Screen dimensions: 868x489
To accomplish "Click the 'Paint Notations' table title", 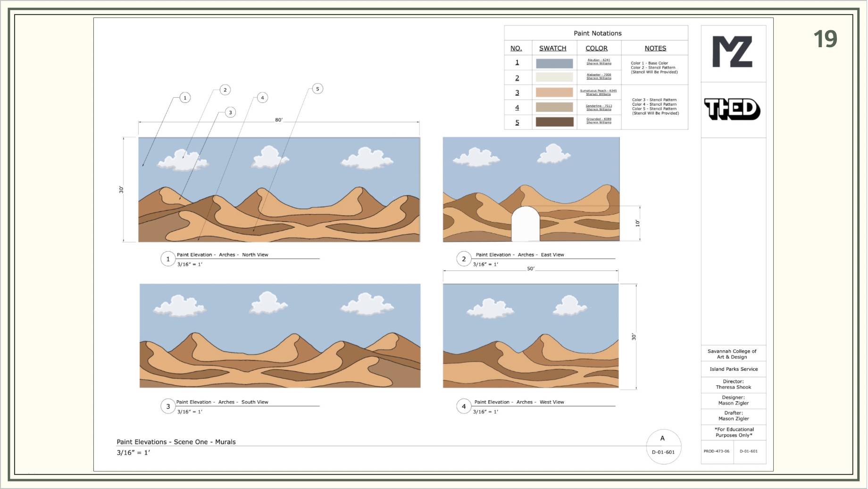I will 597,33.
